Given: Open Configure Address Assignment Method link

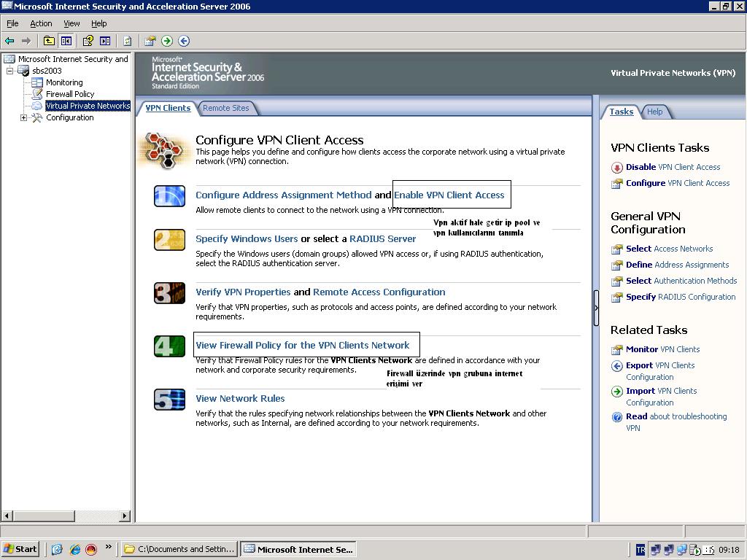Looking at the screenshot, I should pos(284,195).
